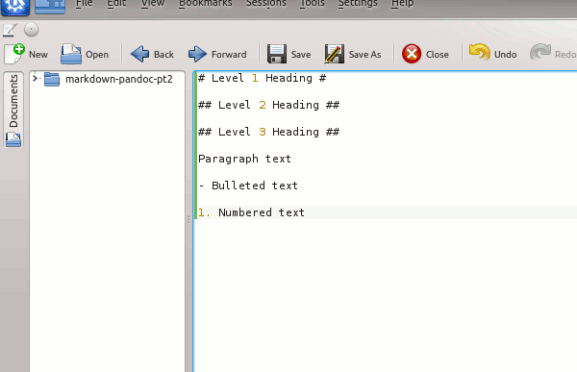Image resolution: width=577 pixels, height=372 pixels.
Task: Click the Close button label
Action: [x=437, y=54]
